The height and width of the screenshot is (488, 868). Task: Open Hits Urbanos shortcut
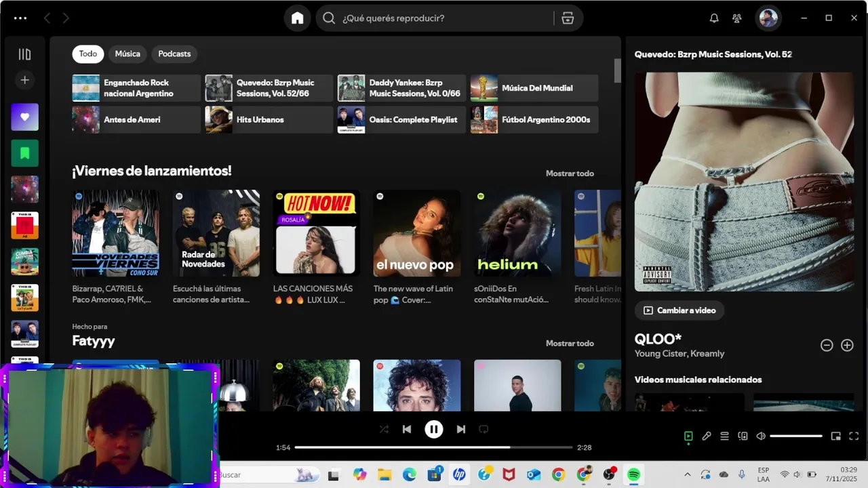[269, 120]
